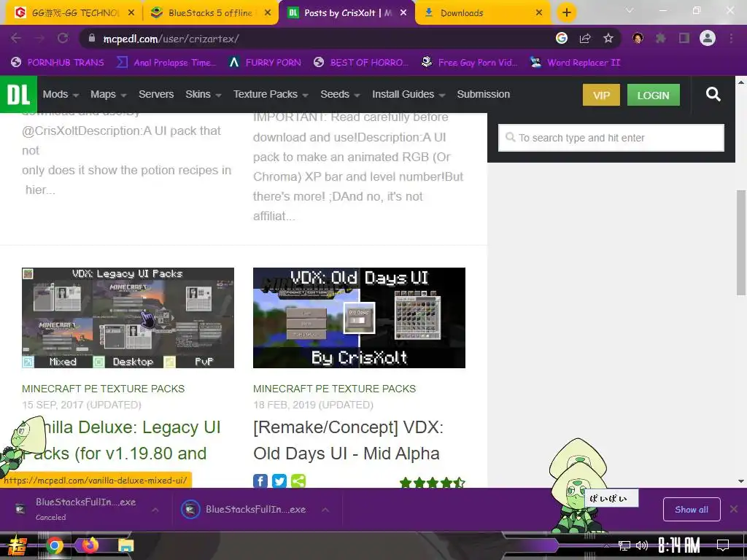
Task: Open the Word Replacer II bookmark
Action: pos(576,63)
